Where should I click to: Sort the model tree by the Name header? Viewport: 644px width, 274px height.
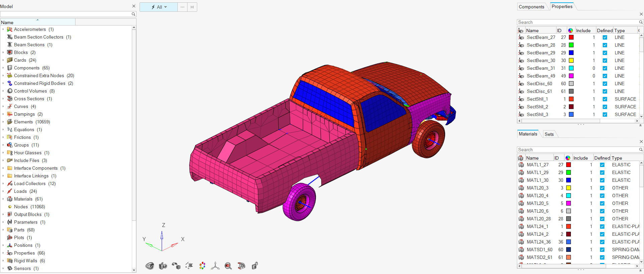point(38,22)
